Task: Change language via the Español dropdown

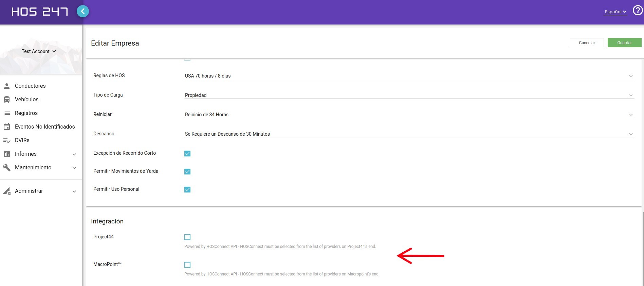Action: [x=615, y=12]
